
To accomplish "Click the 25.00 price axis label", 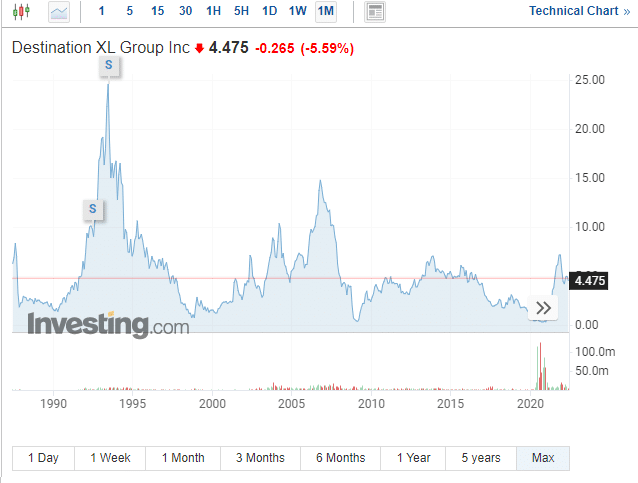I will (x=590, y=80).
